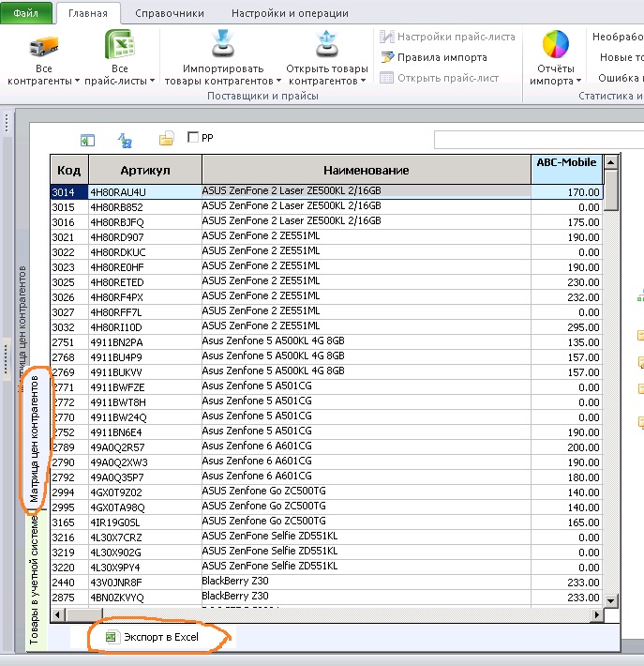Click article 4L30X7CRZ

click(145, 537)
